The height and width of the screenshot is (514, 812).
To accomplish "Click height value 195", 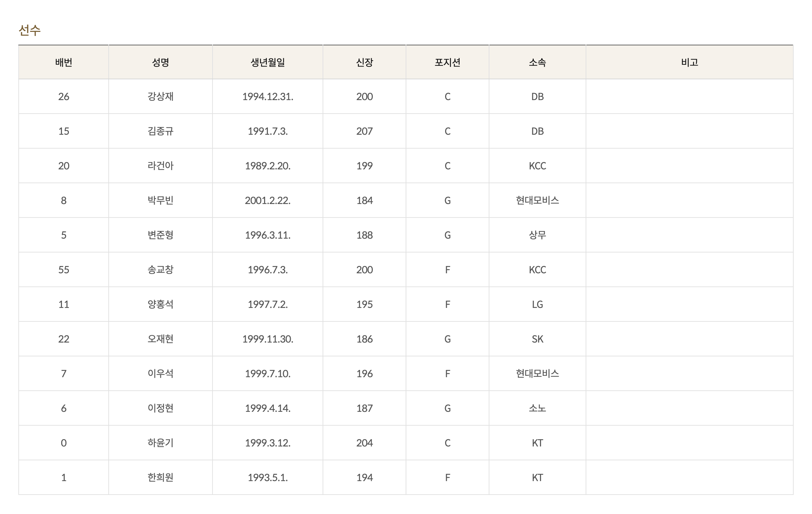I will coord(364,304).
